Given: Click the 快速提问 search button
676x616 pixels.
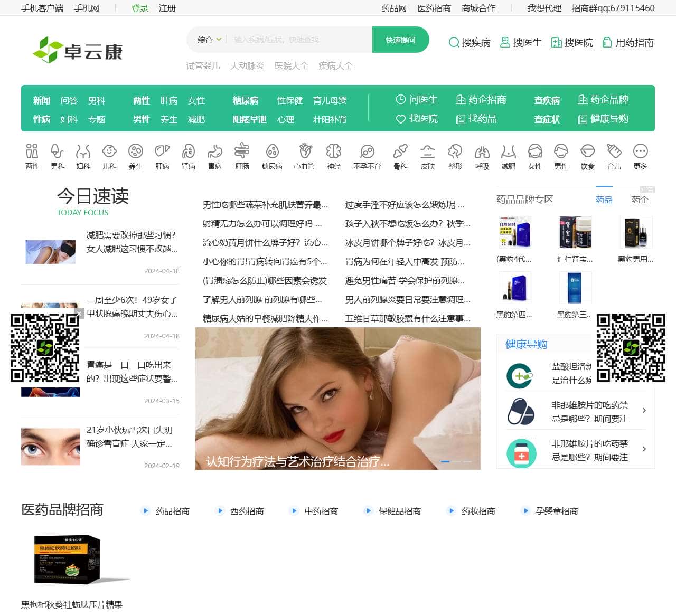Looking at the screenshot, I should point(400,40).
